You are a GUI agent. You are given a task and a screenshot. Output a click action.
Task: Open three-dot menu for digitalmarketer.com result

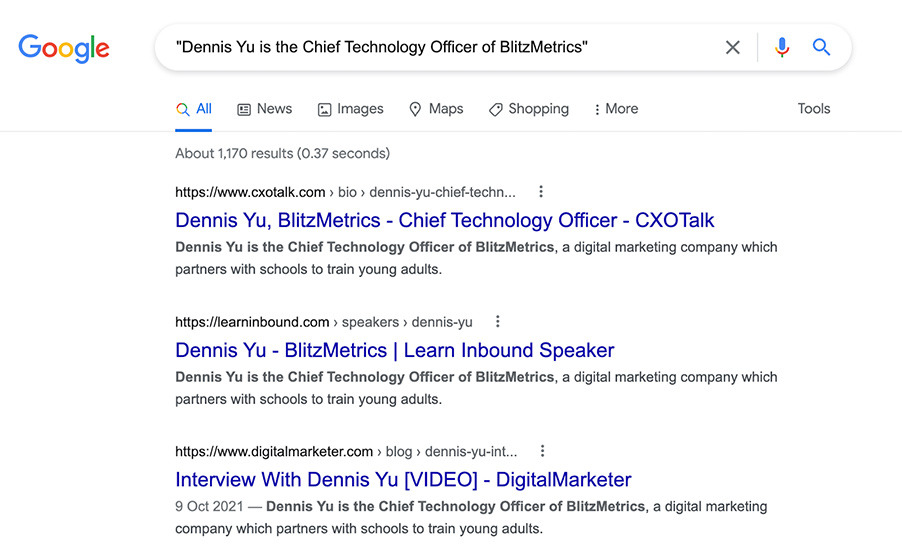[542, 451]
